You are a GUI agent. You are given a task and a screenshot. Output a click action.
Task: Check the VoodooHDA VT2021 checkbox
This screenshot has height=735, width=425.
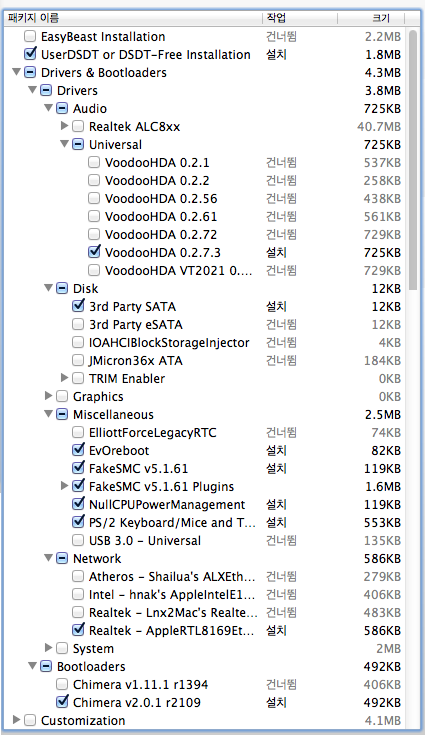[94, 270]
